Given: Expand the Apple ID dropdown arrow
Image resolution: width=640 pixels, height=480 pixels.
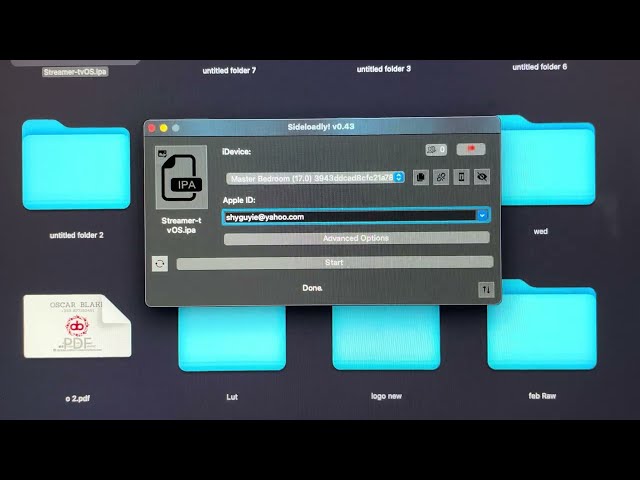Looking at the screenshot, I should coord(482,216).
